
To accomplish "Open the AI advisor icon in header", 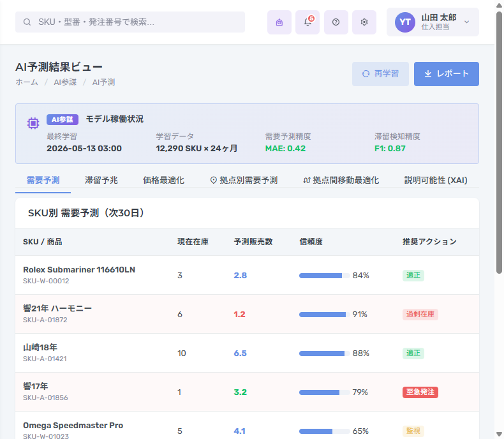I will 279,22.
